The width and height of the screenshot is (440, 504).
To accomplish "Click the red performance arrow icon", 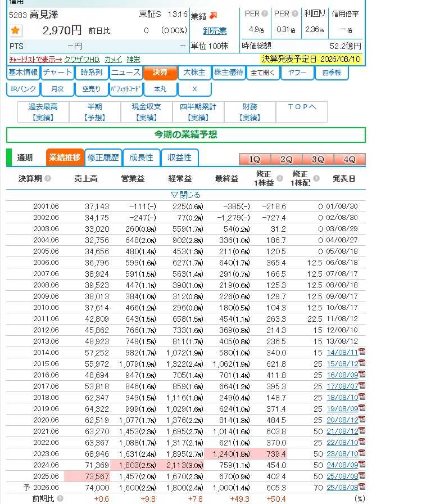I will tap(213, 15).
